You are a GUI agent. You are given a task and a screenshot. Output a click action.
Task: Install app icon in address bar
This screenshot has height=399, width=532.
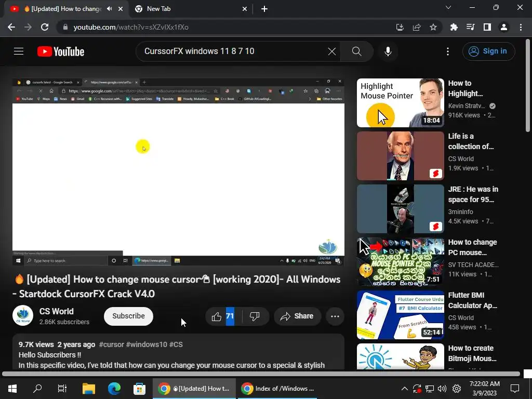point(400,27)
